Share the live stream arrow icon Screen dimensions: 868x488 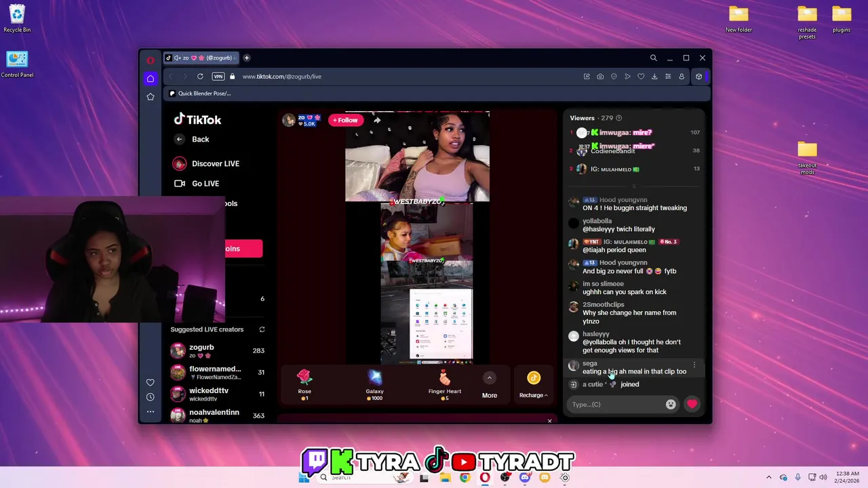[x=377, y=120]
